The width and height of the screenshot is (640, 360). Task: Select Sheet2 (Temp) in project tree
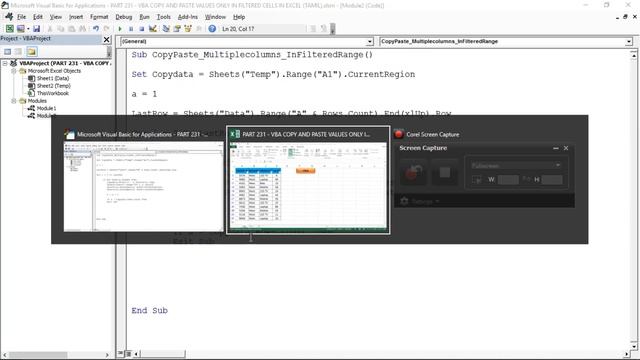(53, 86)
